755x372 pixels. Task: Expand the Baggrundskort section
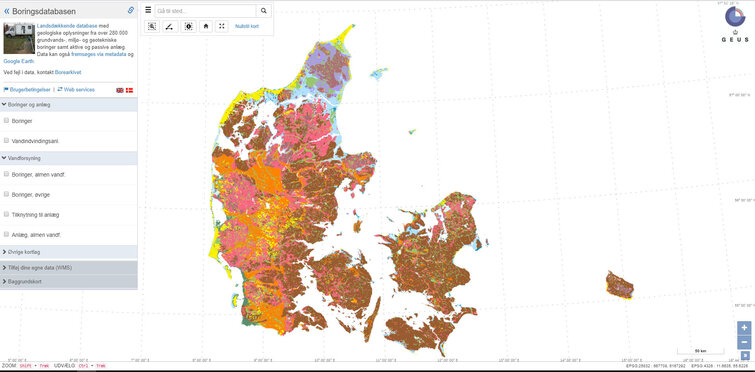point(69,282)
